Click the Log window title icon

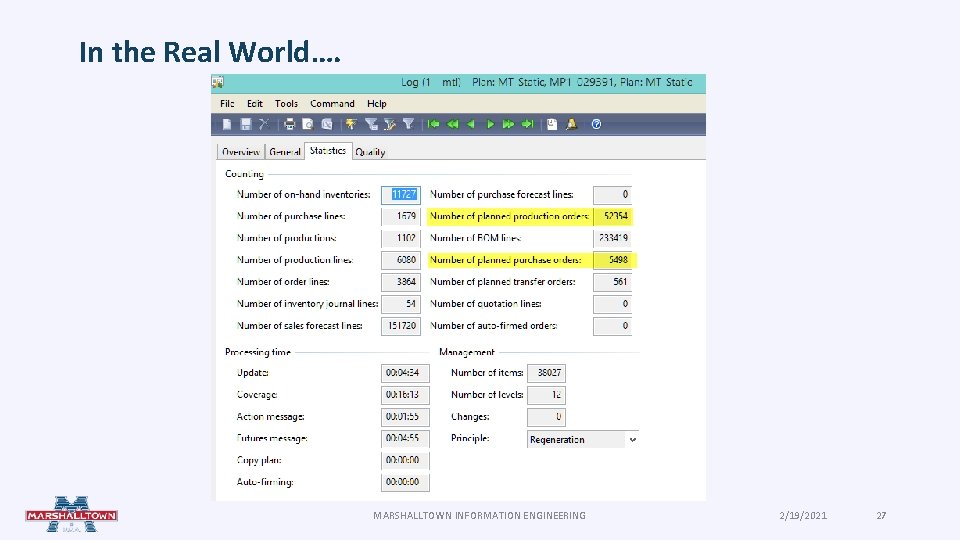(218, 82)
